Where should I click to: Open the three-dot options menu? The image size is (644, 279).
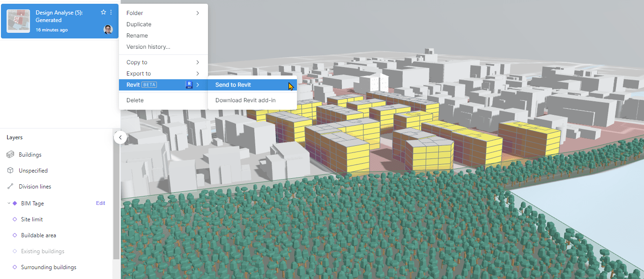pos(111,12)
